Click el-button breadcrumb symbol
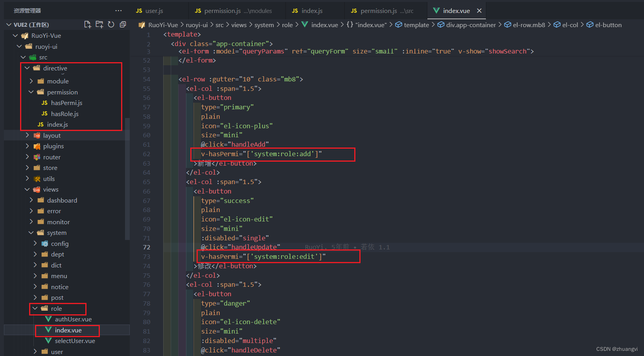Screen dimensions: 644x356 [x=604, y=25]
